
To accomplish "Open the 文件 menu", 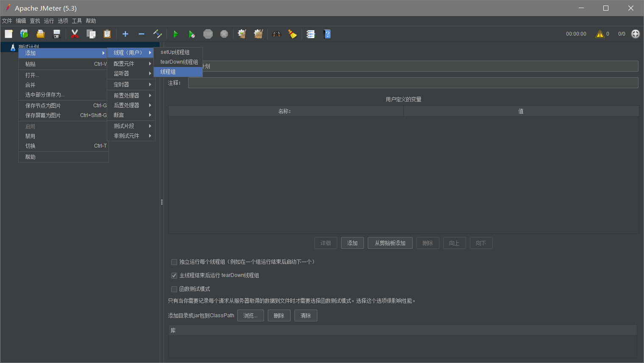I will click(x=7, y=21).
